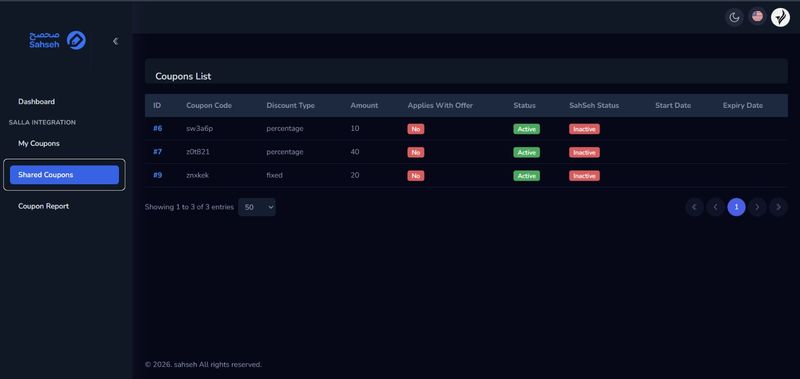
Task: Select page 1 pagination button
Action: (x=736, y=207)
